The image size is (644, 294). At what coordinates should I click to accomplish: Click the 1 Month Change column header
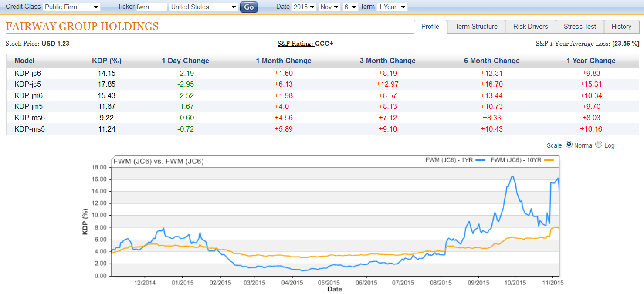point(284,61)
